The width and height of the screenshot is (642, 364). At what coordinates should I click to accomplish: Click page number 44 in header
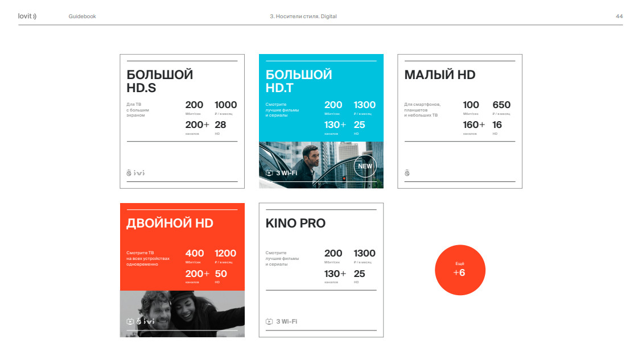pyautogui.click(x=619, y=16)
